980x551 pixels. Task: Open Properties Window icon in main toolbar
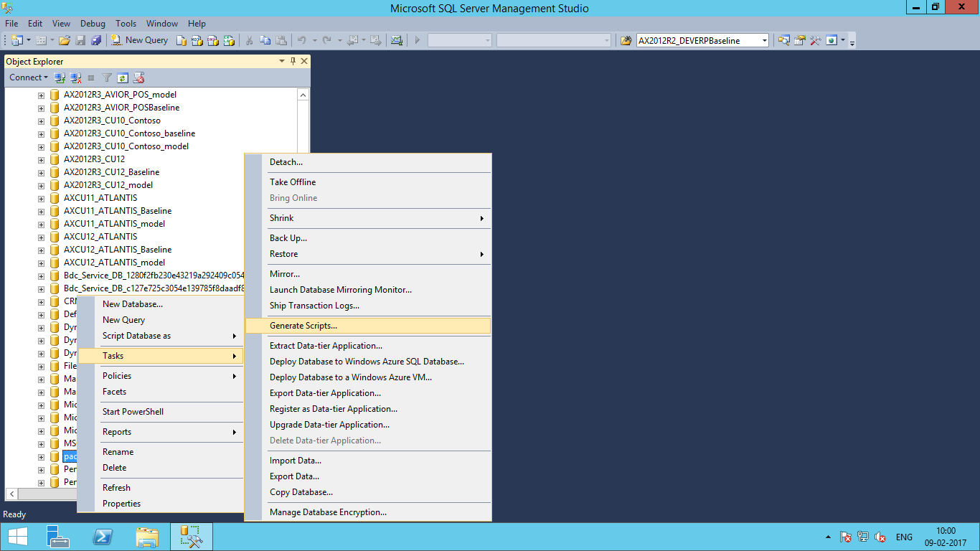pos(800,40)
